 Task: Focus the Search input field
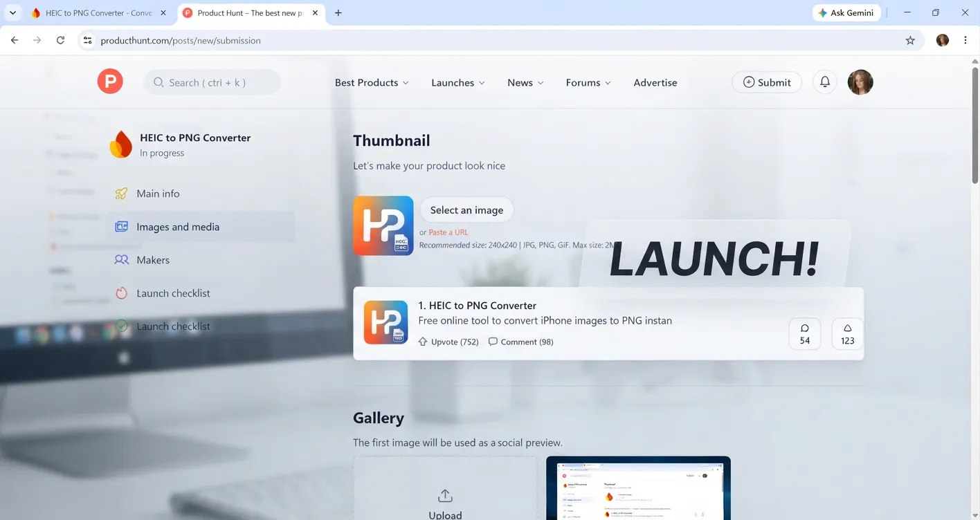click(212, 82)
